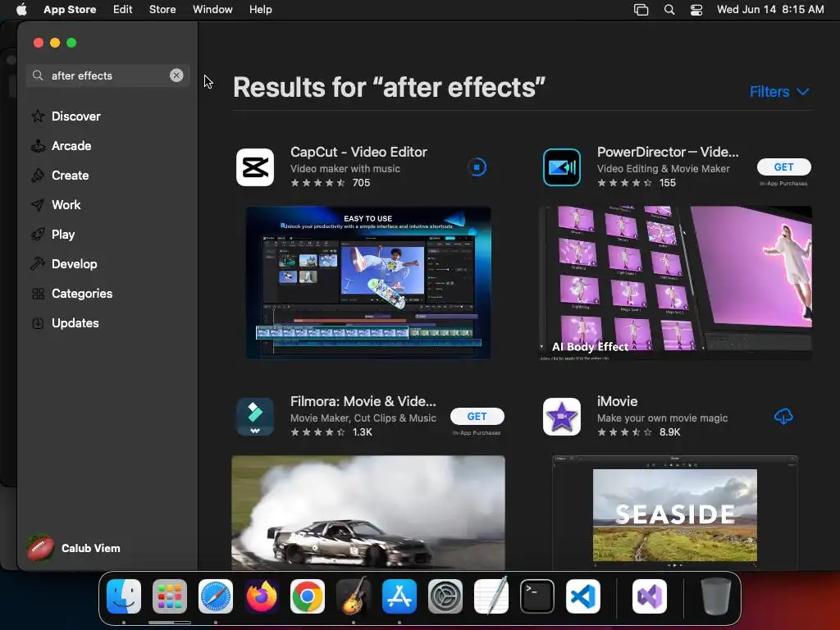840x630 pixels.
Task: Open Visual Studio purple icon in Dock
Action: [650, 596]
